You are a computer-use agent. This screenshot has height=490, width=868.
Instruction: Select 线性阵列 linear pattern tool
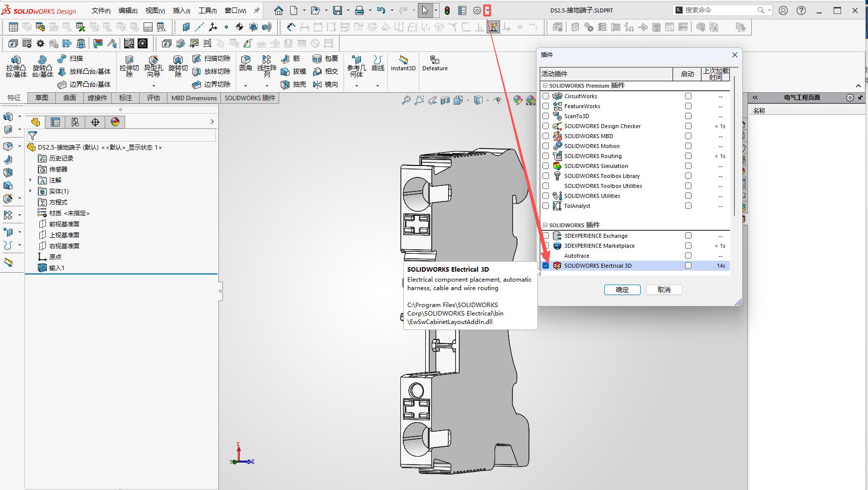(267, 67)
